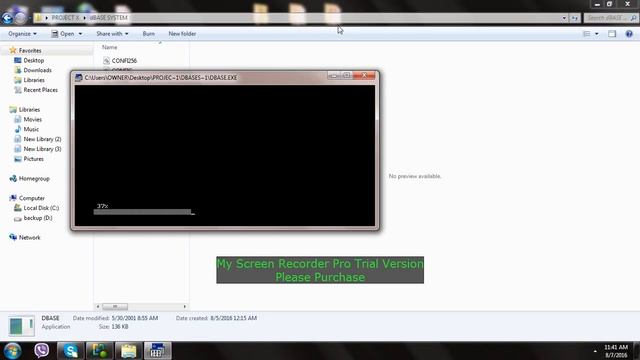Open New Library (2)
The image size is (640, 360).
pyautogui.click(x=42, y=139)
